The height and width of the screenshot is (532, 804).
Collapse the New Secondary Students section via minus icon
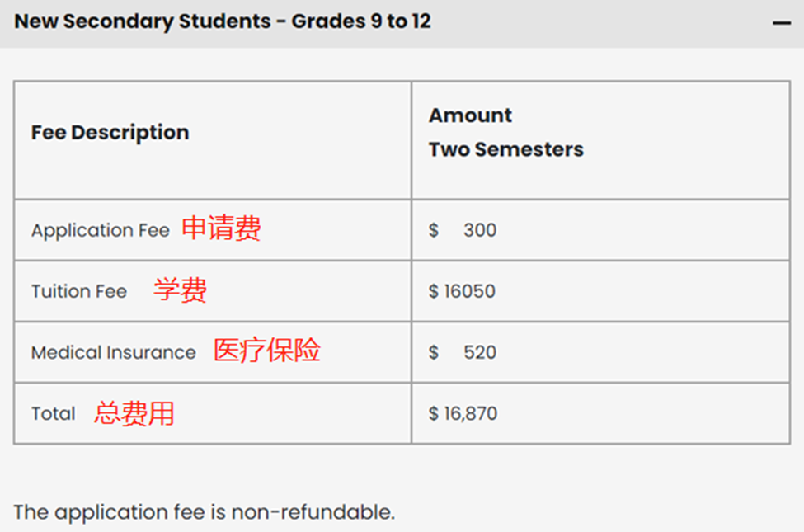pyautogui.click(x=781, y=23)
